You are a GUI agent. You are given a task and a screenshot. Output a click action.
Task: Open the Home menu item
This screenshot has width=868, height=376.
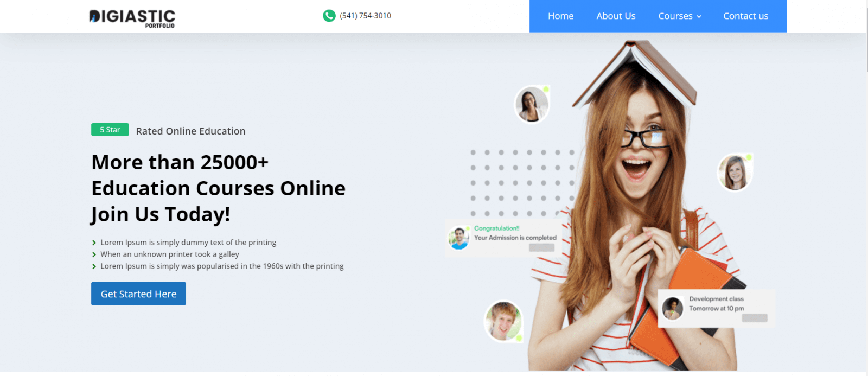pyautogui.click(x=560, y=16)
